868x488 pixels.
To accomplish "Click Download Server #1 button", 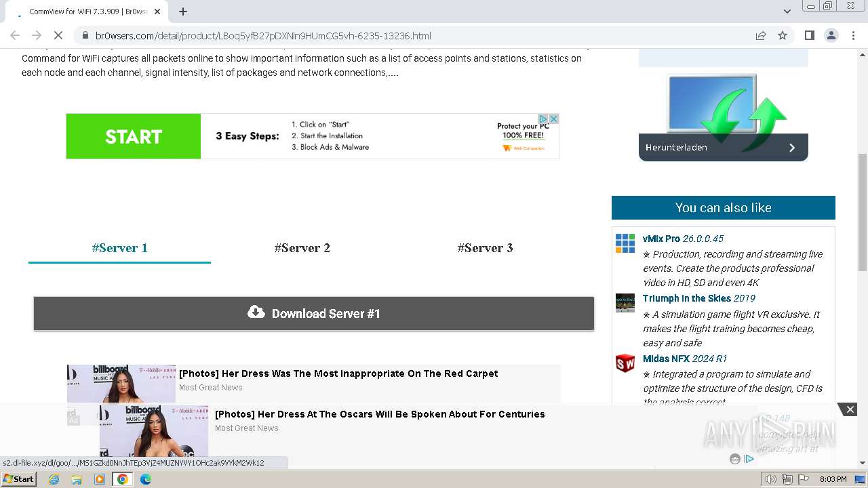I will click(314, 313).
